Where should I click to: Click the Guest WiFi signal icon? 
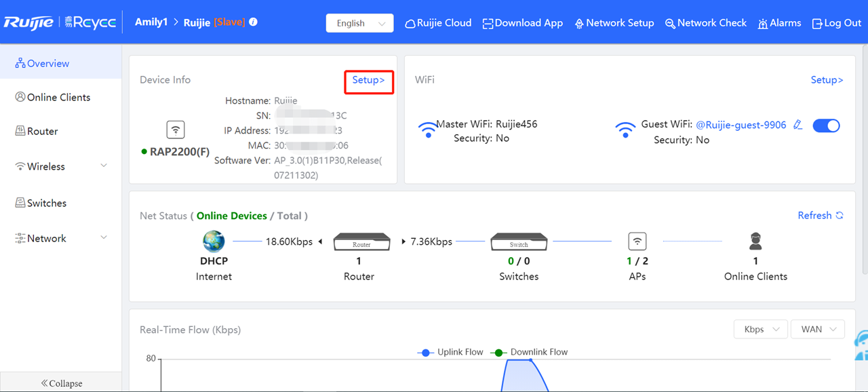(625, 130)
